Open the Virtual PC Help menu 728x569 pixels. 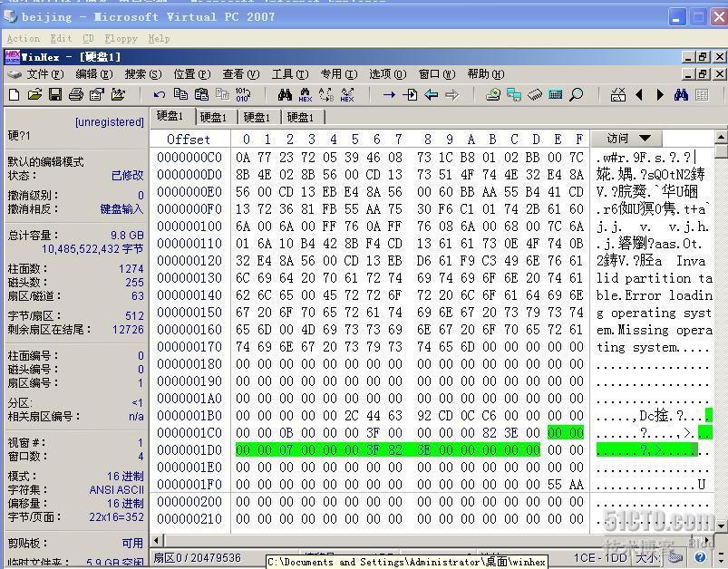pos(159,39)
